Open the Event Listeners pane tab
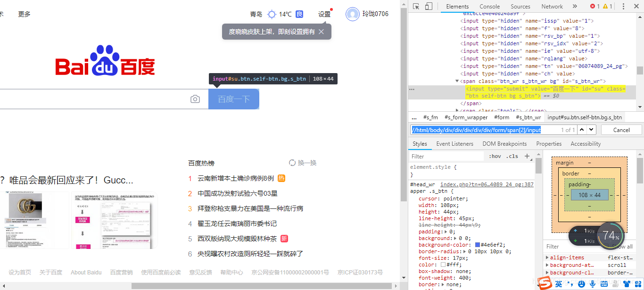This screenshot has height=290, width=644. [455, 144]
